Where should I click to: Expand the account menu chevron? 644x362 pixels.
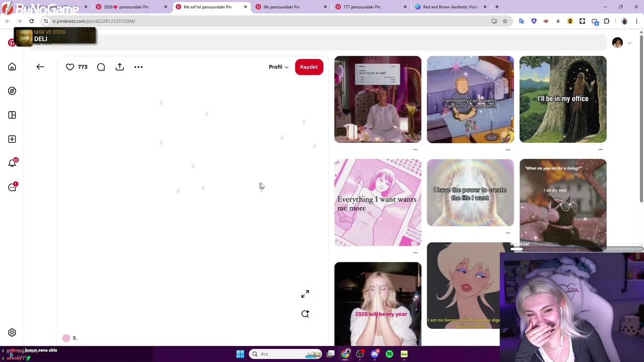tap(629, 43)
